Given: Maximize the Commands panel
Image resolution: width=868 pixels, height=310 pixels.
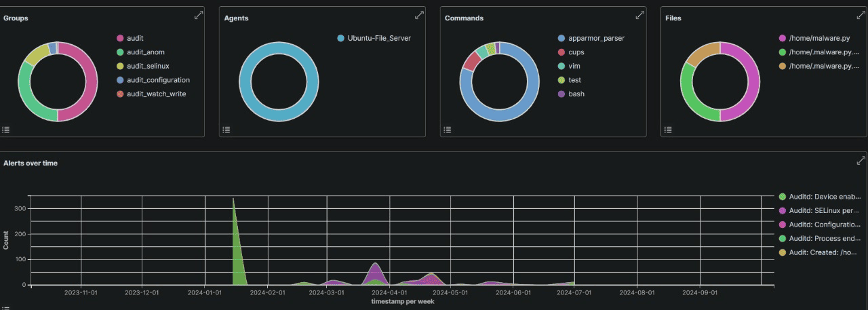Looking at the screenshot, I should [x=639, y=15].
